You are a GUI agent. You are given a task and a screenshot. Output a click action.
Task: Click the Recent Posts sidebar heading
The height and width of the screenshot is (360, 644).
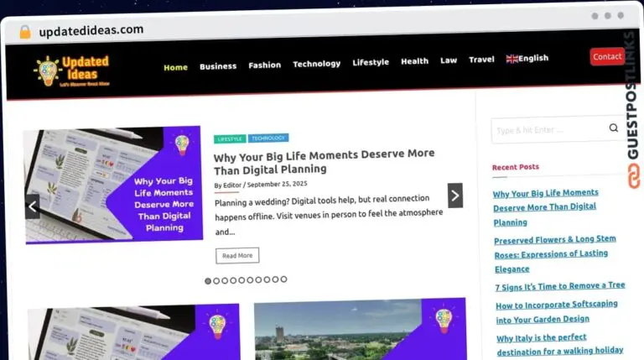[x=516, y=167]
